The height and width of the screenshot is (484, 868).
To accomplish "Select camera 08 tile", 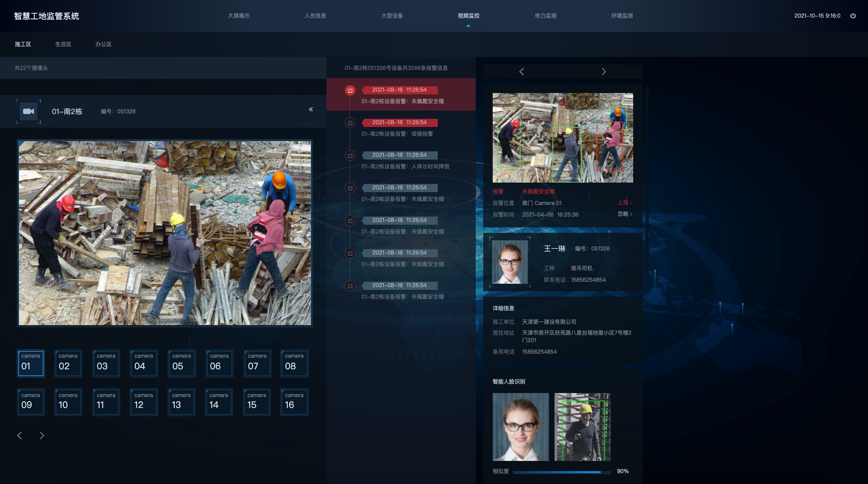I will coord(294,363).
